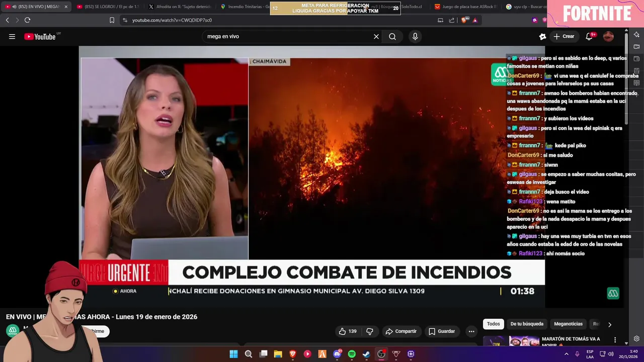Screen dimensions: 644x362
Task: Open YouTube notifications bell
Action: pyautogui.click(x=589, y=36)
